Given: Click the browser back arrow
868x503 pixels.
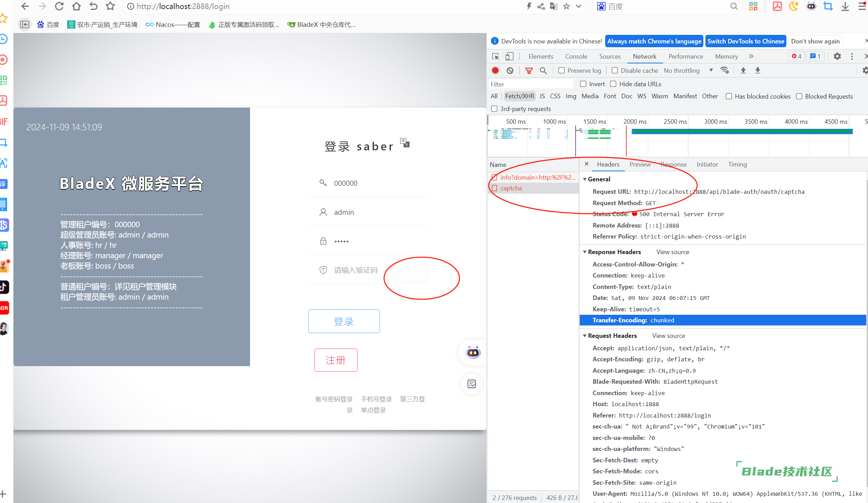Looking at the screenshot, I should 25,6.
